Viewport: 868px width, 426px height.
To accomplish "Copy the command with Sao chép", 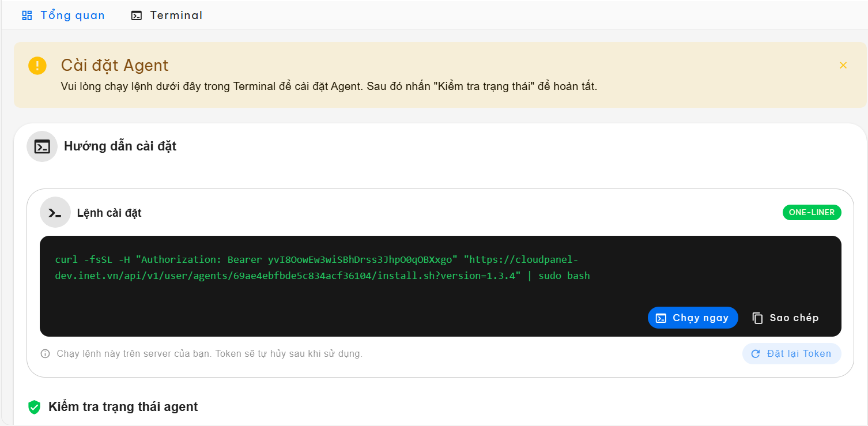I will [786, 318].
